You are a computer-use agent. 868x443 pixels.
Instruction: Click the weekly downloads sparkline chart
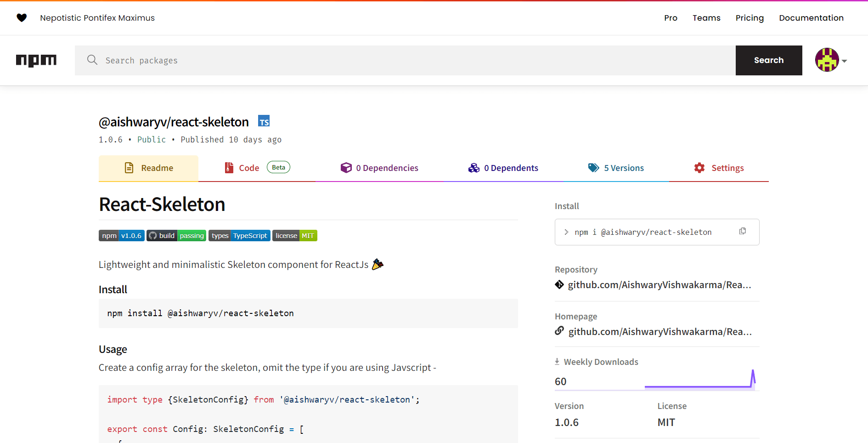tap(700, 381)
